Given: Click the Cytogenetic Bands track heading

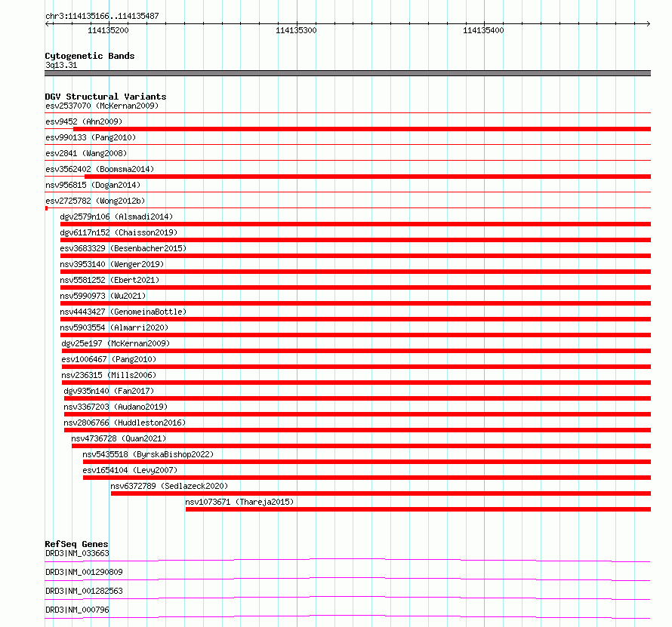Looking at the screenshot, I should [x=90, y=56].
